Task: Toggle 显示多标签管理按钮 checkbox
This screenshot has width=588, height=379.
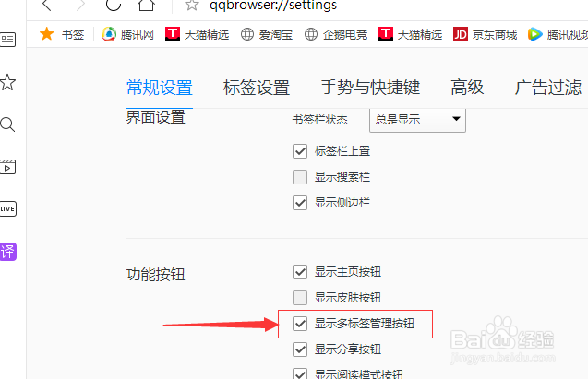Action: [300, 323]
